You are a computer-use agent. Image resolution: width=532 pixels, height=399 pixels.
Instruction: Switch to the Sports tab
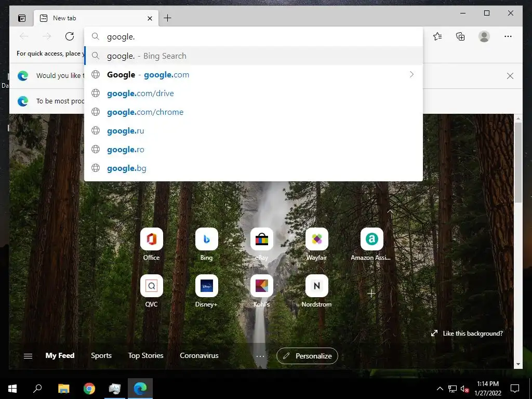[x=101, y=355]
